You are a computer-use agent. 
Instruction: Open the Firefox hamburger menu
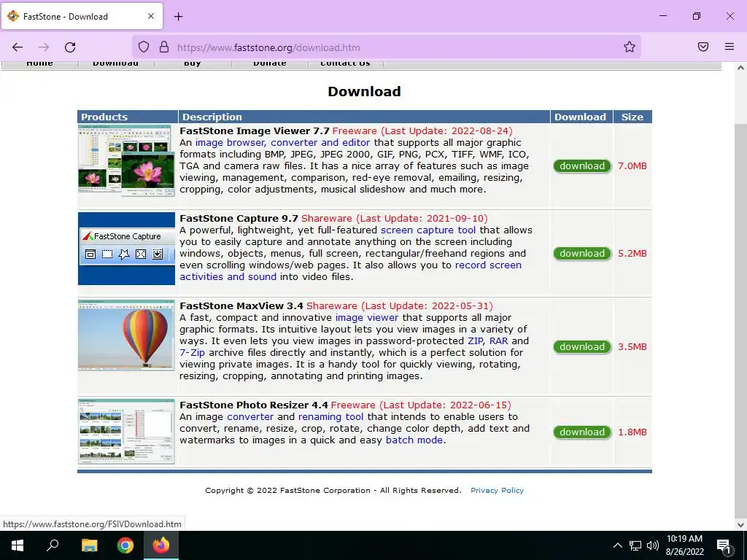click(x=729, y=47)
